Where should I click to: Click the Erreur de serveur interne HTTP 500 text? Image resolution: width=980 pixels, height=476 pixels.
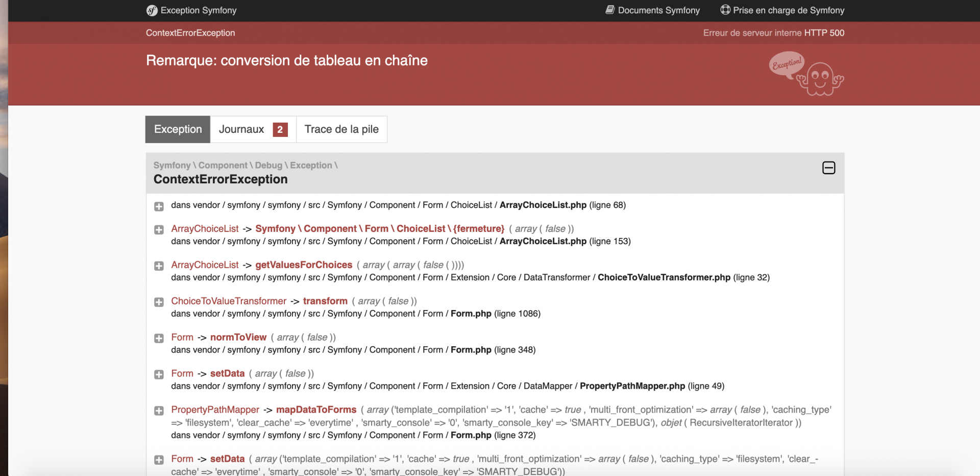(x=774, y=33)
